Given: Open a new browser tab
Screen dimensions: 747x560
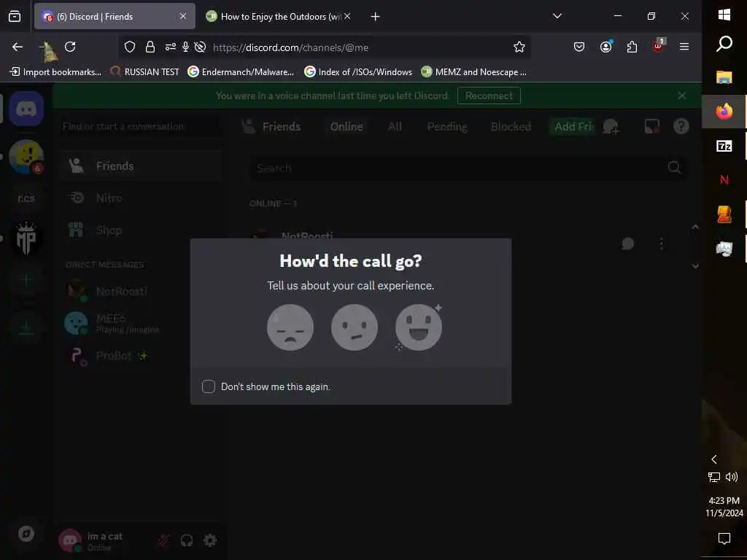Looking at the screenshot, I should pos(376,16).
